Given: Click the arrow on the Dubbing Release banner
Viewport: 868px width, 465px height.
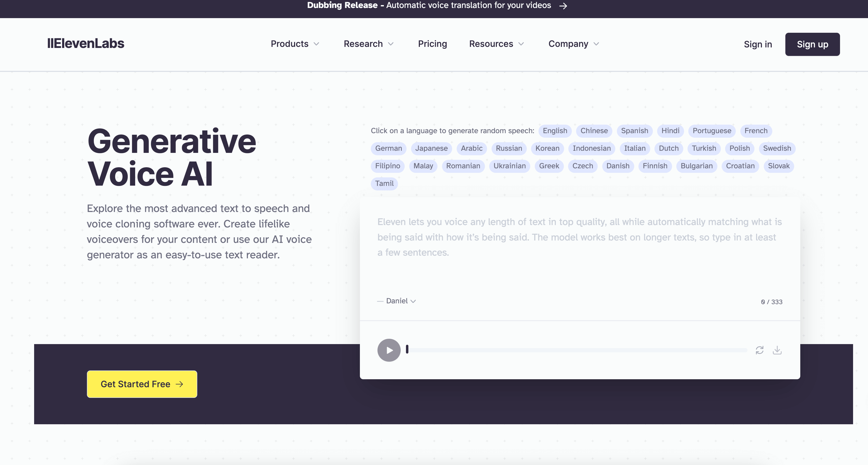Looking at the screenshot, I should (x=563, y=5).
